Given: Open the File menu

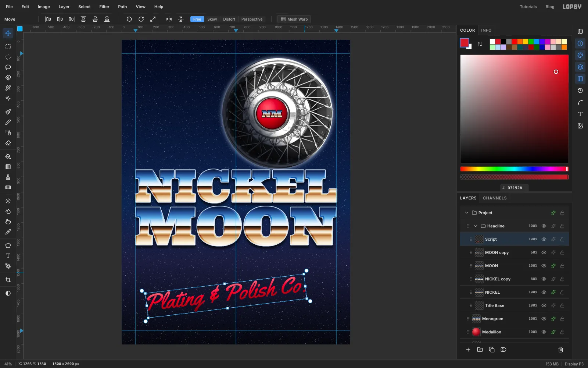Looking at the screenshot, I should pyautogui.click(x=9, y=7).
